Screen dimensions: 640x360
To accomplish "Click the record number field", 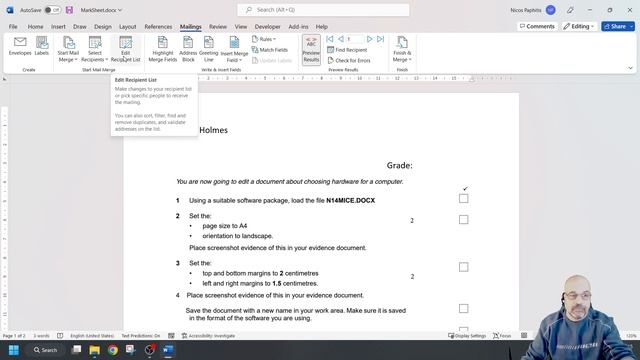I will pyautogui.click(x=354, y=39).
